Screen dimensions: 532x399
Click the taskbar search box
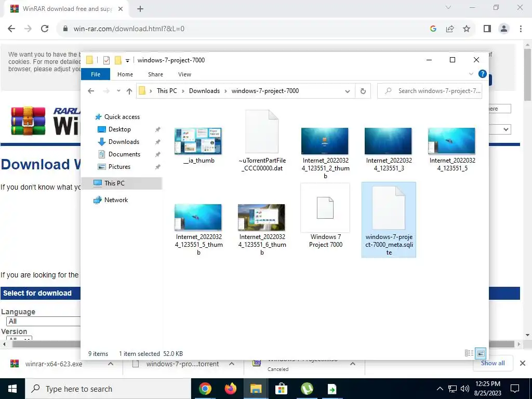(108, 389)
